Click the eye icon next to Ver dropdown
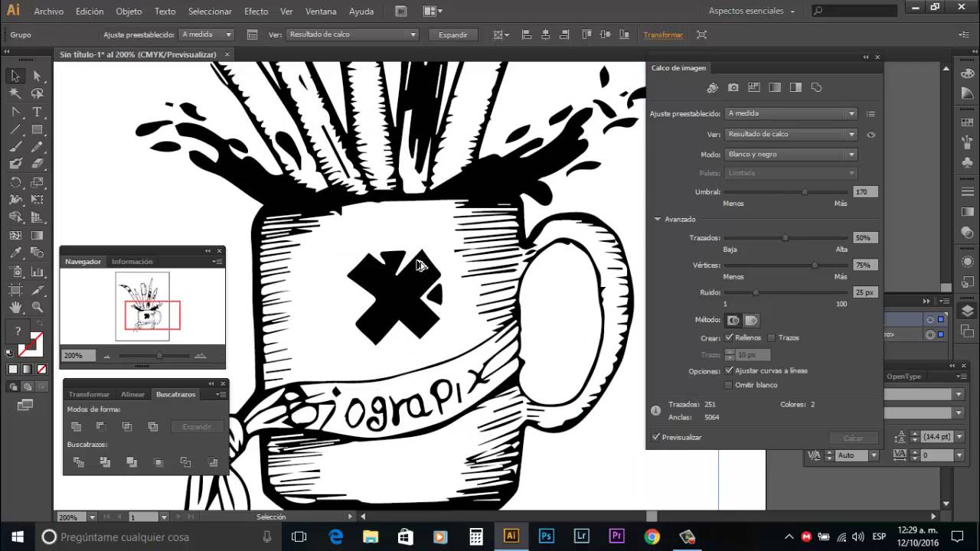980x551 pixels. click(x=871, y=135)
